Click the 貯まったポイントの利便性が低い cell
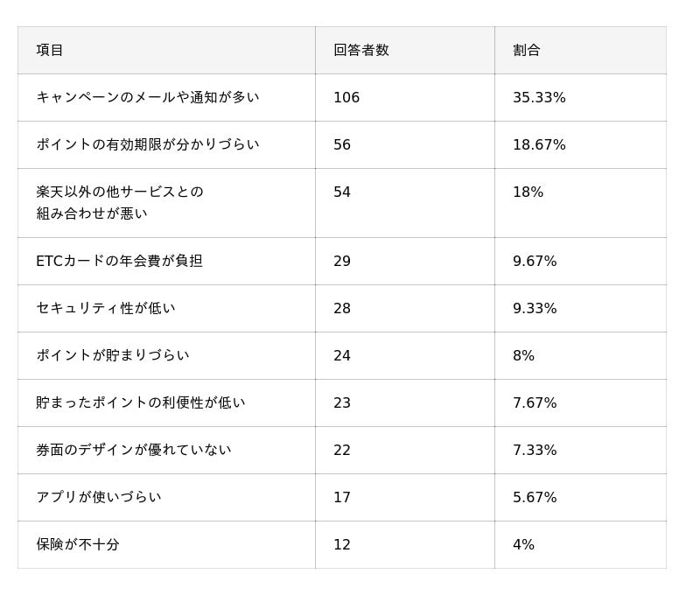The width and height of the screenshot is (700, 595). point(141,403)
